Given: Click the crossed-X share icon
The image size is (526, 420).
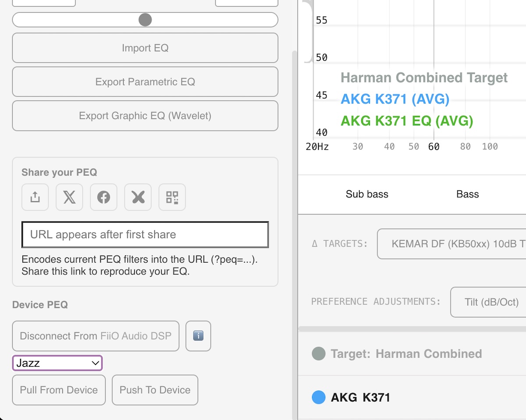Looking at the screenshot, I should 138,197.
